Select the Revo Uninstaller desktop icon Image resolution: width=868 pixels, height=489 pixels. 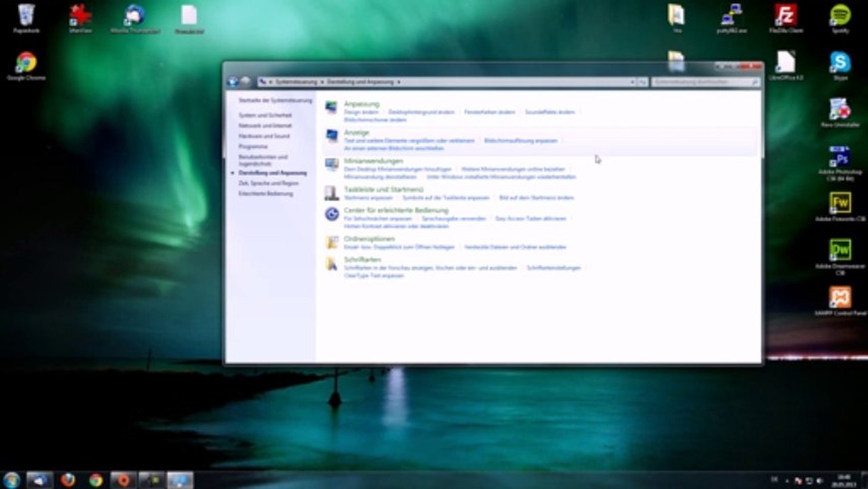840,113
